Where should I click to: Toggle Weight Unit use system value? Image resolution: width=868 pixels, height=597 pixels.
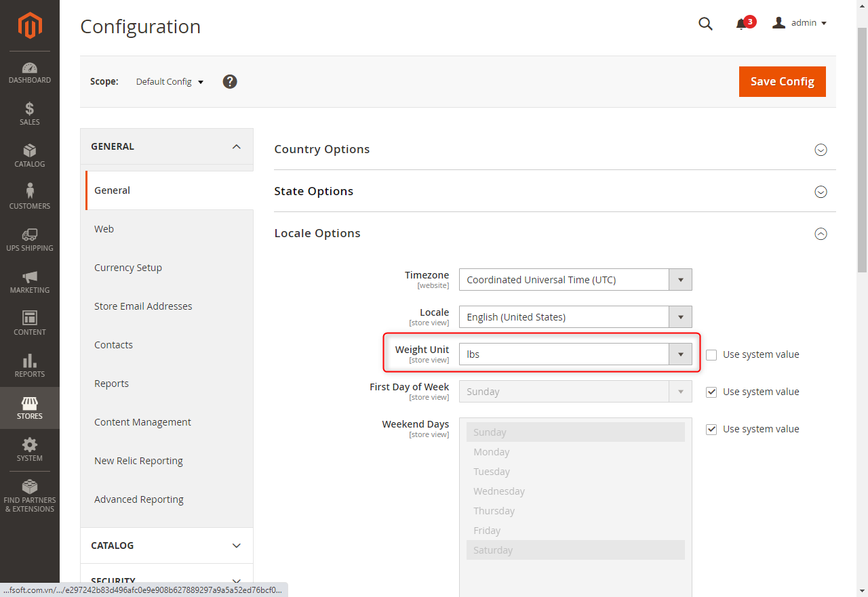click(x=711, y=354)
